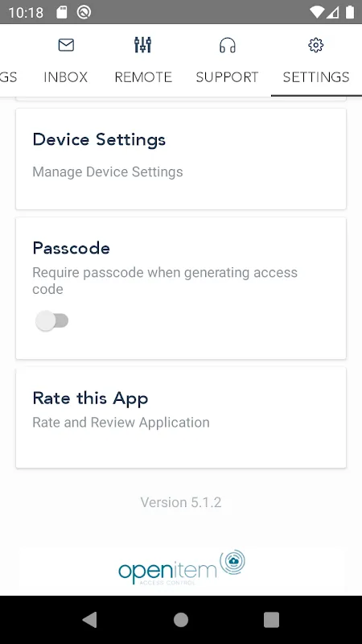Image resolution: width=362 pixels, height=644 pixels.
Task: Tap the Passcode heading text
Action: pos(71,248)
